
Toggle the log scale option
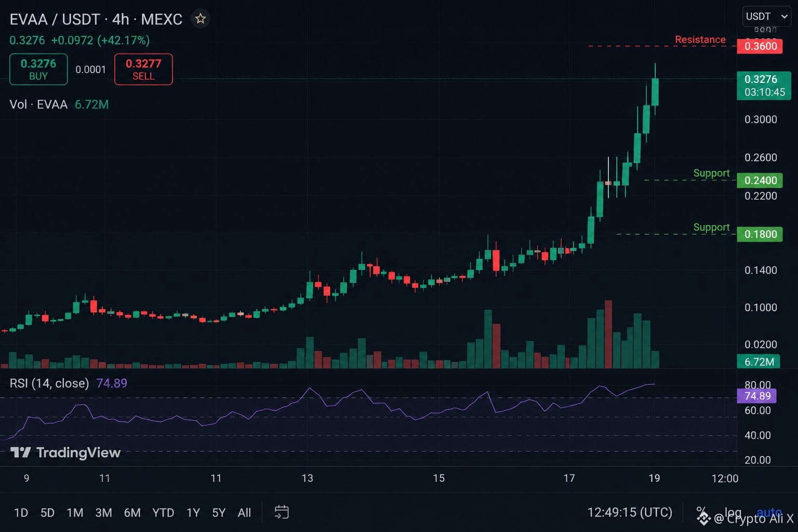[733, 512]
